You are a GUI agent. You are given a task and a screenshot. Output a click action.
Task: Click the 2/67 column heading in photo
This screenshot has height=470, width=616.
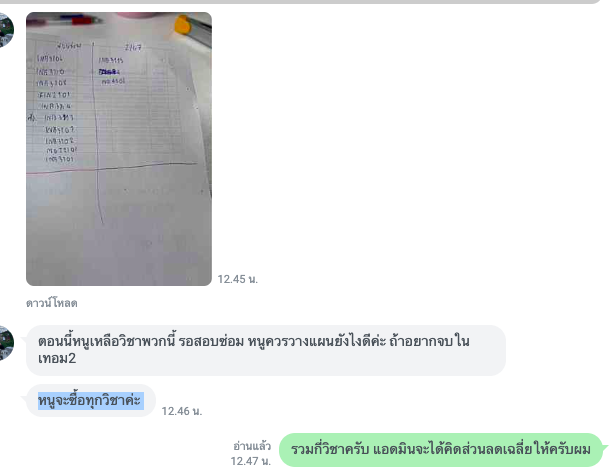133,48
